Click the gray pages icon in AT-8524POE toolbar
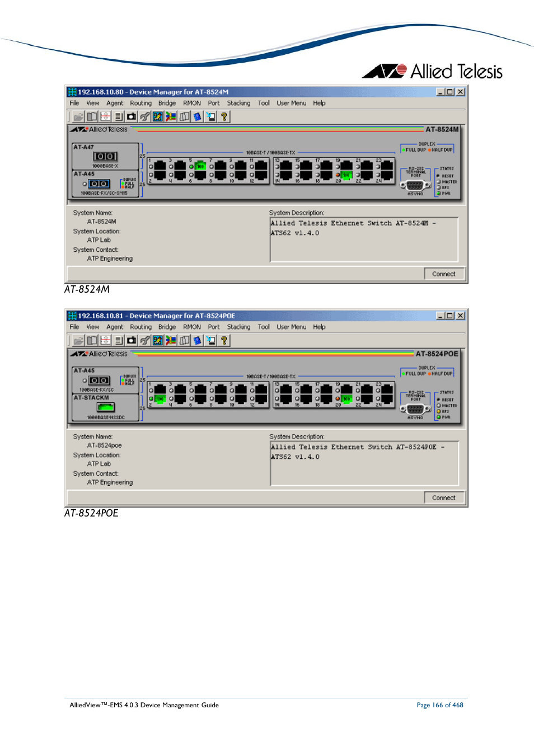This screenshot has width=534, height=756. [x=185, y=340]
